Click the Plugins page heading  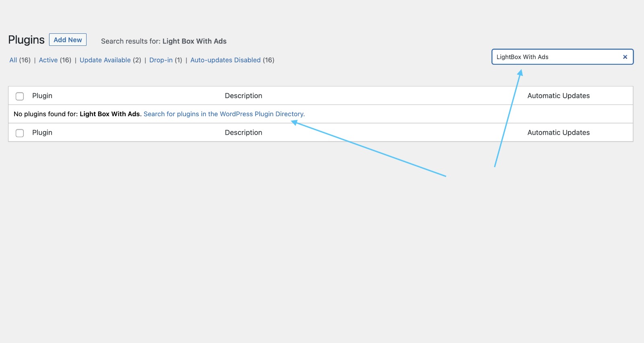[26, 40]
